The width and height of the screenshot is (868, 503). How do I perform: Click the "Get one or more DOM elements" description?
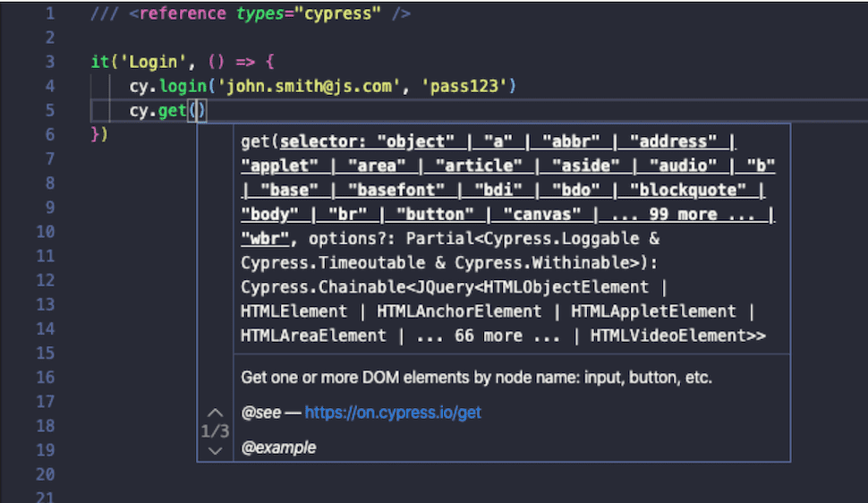click(x=476, y=378)
